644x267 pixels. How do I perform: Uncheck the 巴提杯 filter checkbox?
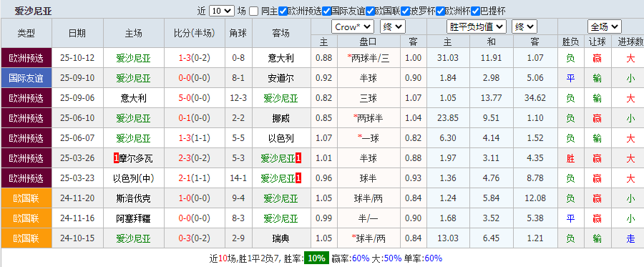pyautogui.click(x=476, y=11)
